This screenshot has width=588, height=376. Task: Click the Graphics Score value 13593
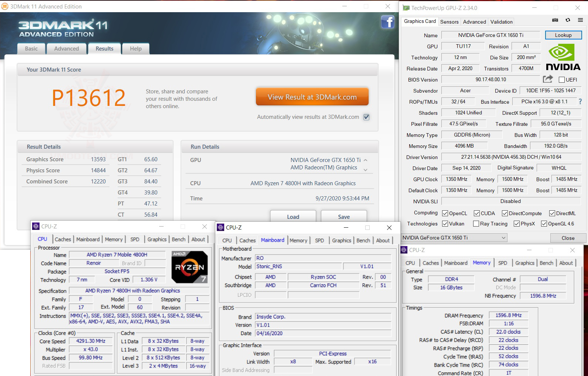(98, 159)
